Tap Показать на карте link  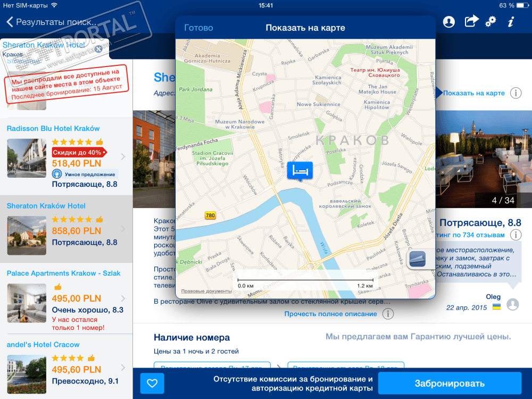tap(473, 93)
